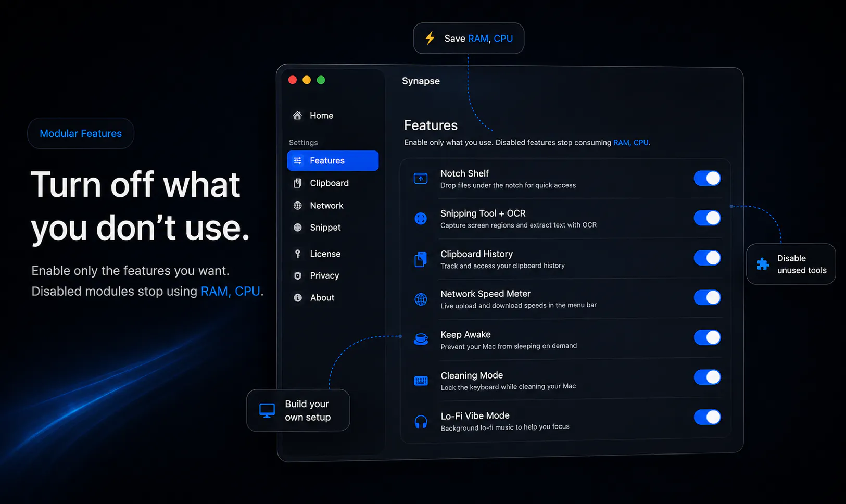Click the Modular Features pill badge

81,133
